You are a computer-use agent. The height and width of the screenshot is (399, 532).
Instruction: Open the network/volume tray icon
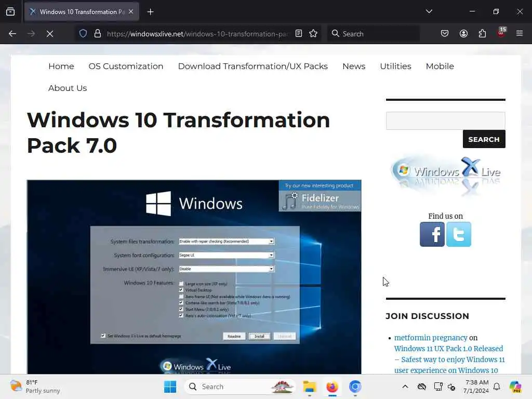[x=451, y=387]
